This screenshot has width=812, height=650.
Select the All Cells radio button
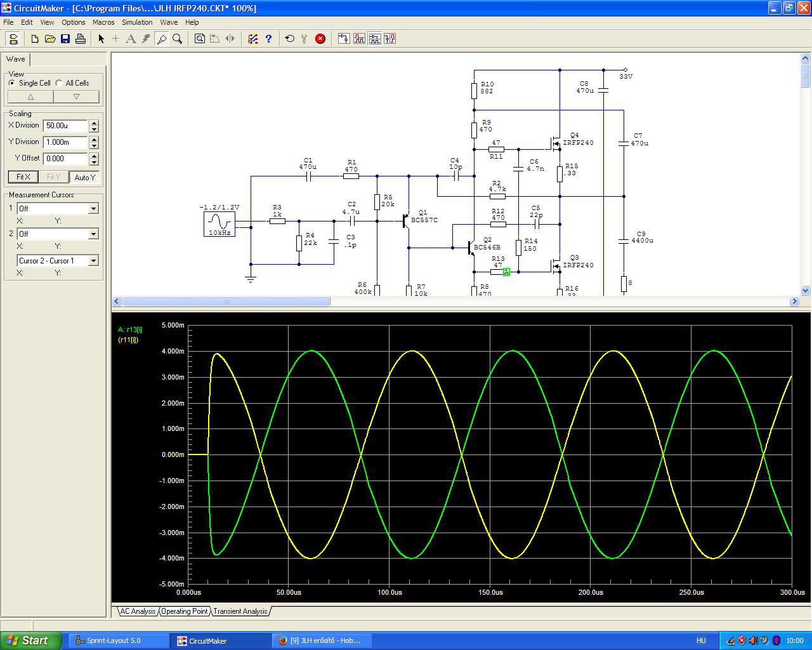click(x=59, y=83)
